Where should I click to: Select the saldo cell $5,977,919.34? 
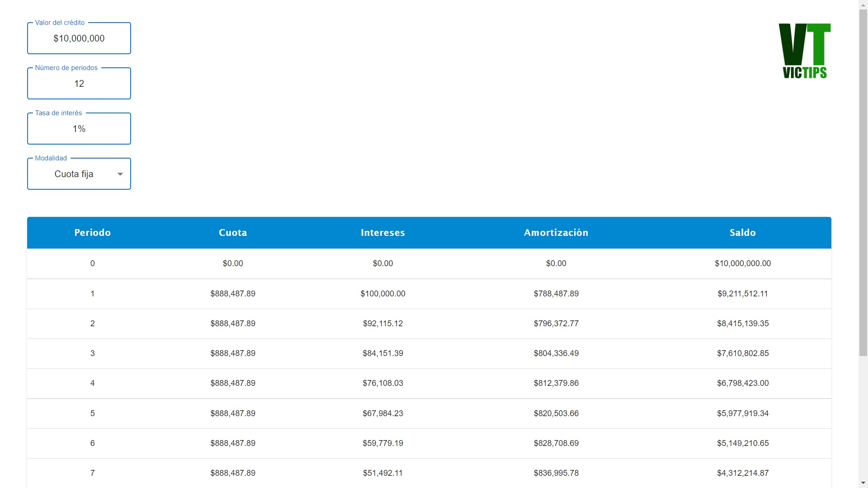tap(743, 413)
